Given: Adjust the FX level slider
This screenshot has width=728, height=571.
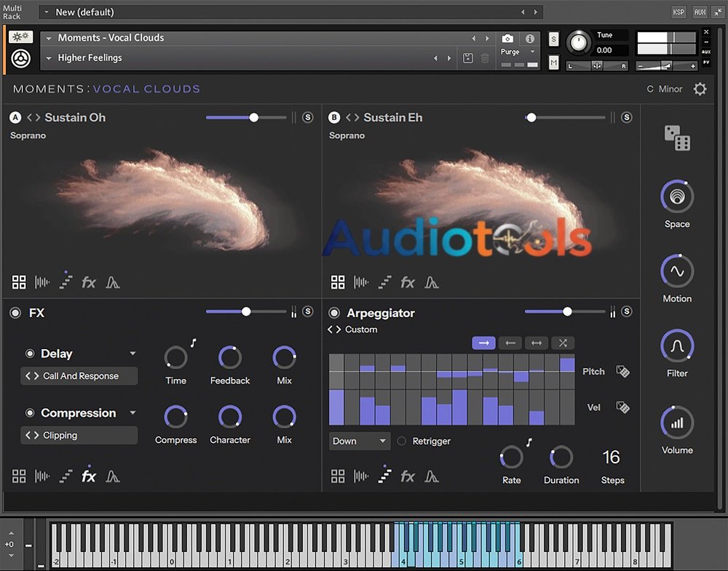Looking at the screenshot, I should [246, 312].
